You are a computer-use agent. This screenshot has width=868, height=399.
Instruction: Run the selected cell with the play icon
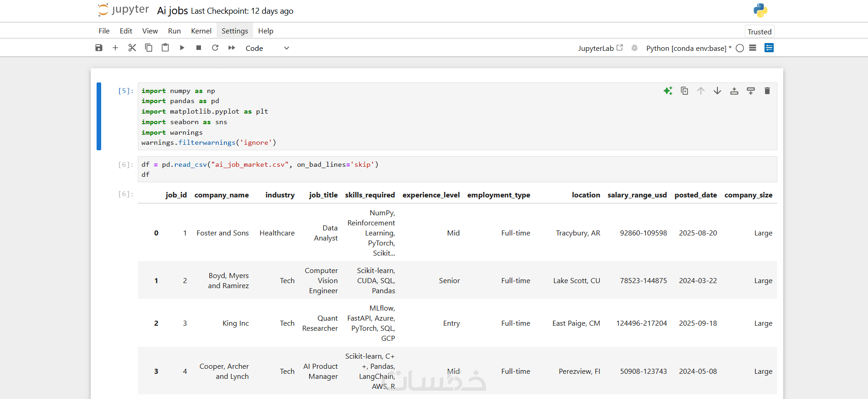[182, 48]
